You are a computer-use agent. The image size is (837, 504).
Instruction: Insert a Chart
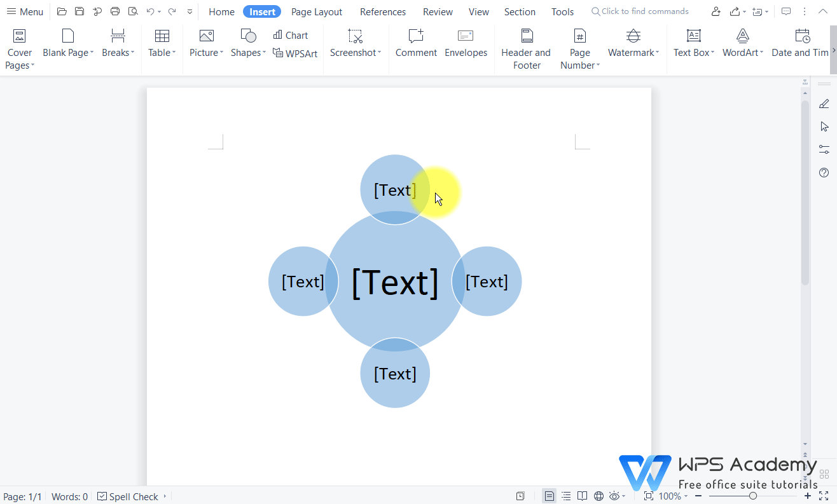coord(291,35)
